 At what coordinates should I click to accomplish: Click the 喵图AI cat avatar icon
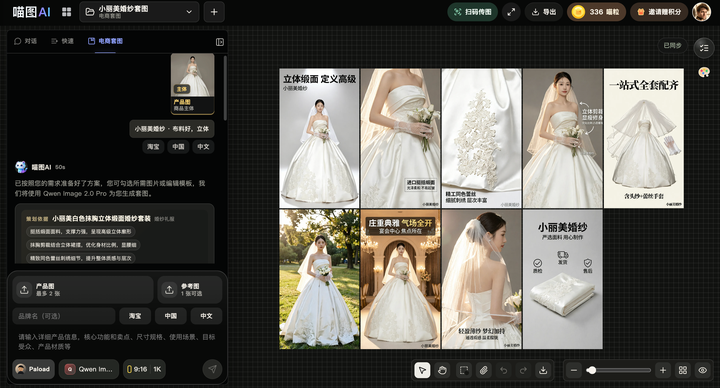[21, 167]
